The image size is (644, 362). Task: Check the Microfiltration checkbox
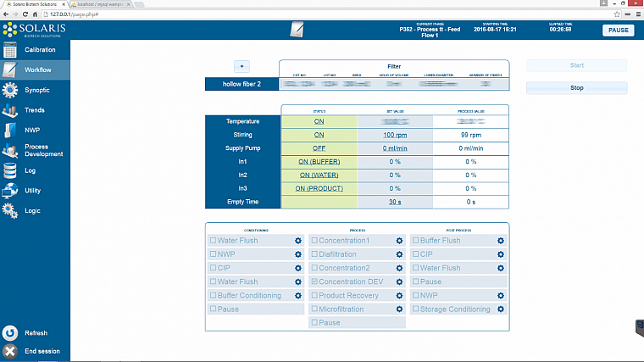point(314,309)
